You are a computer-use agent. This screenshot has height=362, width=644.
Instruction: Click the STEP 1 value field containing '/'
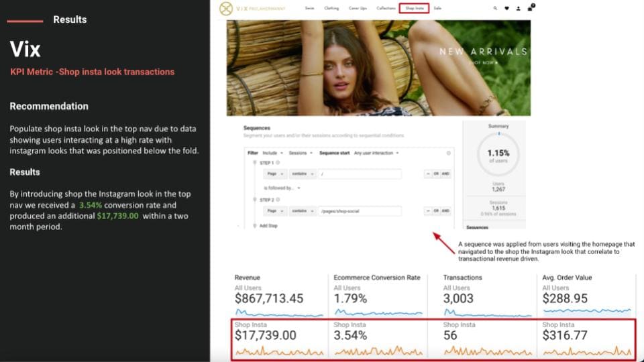(x=360, y=174)
